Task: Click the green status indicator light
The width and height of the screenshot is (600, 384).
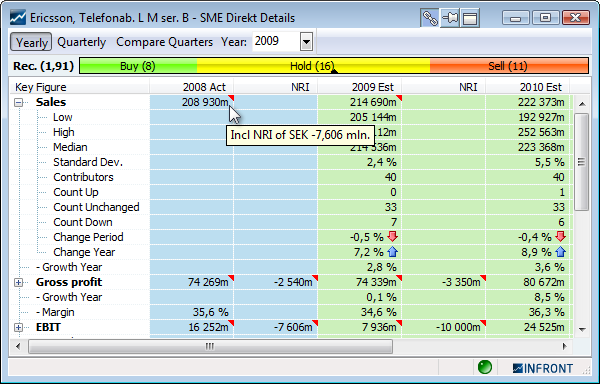Action: click(484, 367)
